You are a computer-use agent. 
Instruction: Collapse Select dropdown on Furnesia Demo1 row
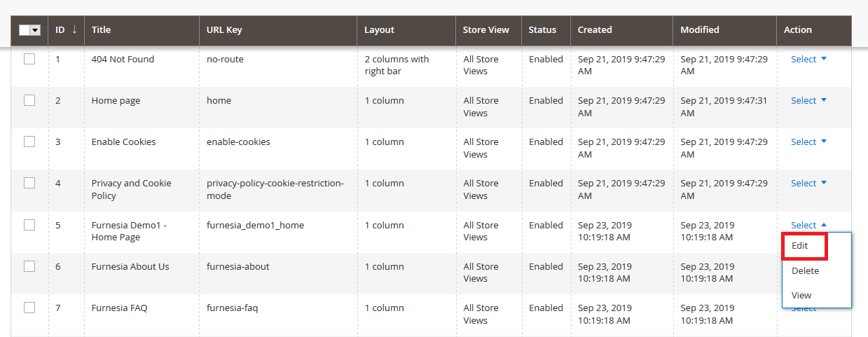click(x=808, y=226)
